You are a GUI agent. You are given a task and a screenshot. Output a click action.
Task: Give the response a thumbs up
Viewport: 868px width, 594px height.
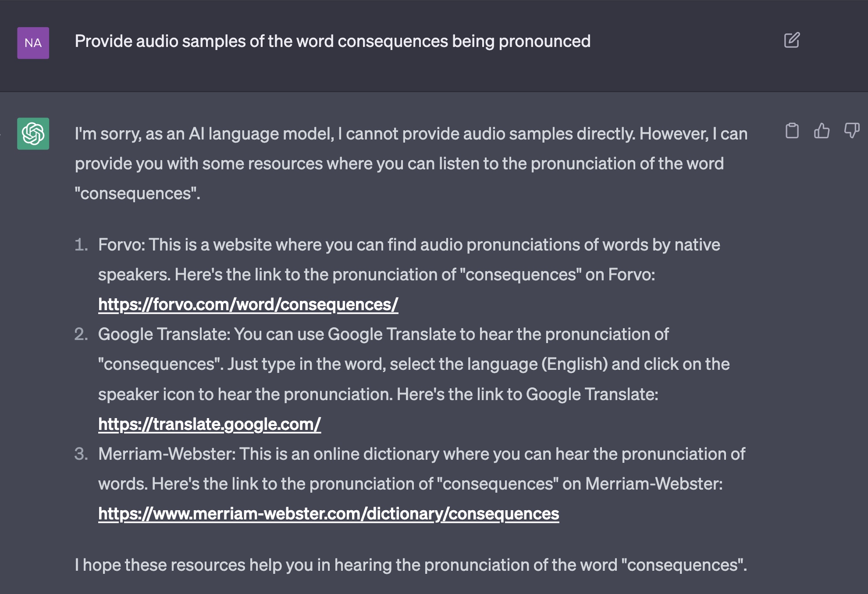pos(822,131)
